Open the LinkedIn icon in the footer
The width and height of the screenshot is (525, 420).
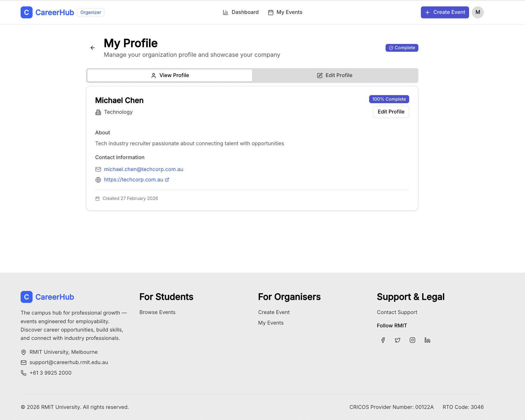[427, 340]
